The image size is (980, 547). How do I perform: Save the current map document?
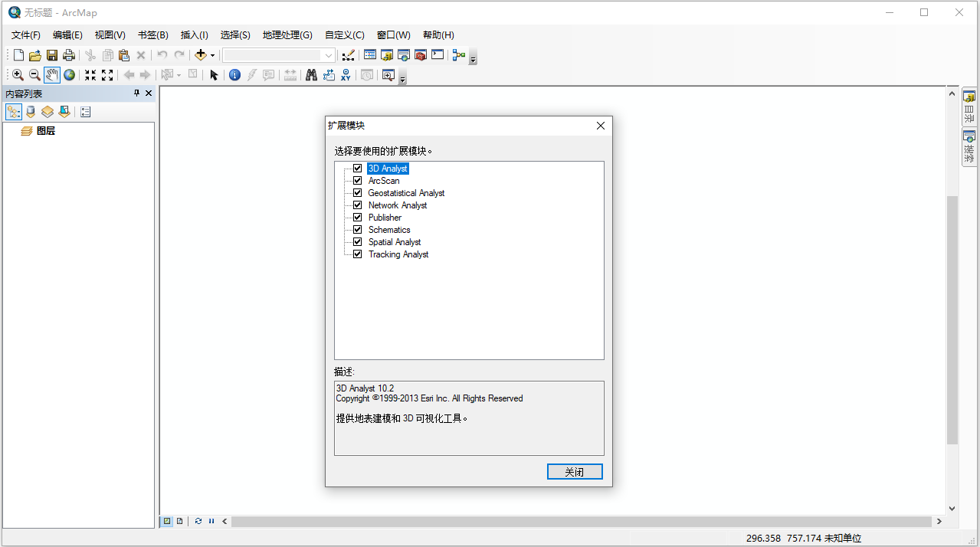point(52,55)
